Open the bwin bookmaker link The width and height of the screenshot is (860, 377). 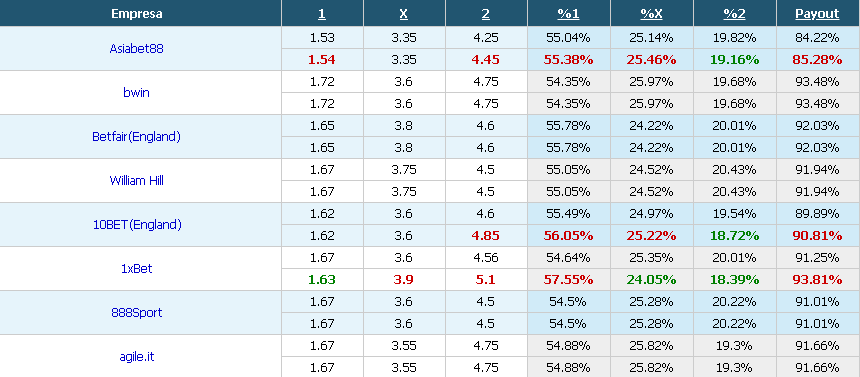click(x=137, y=92)
